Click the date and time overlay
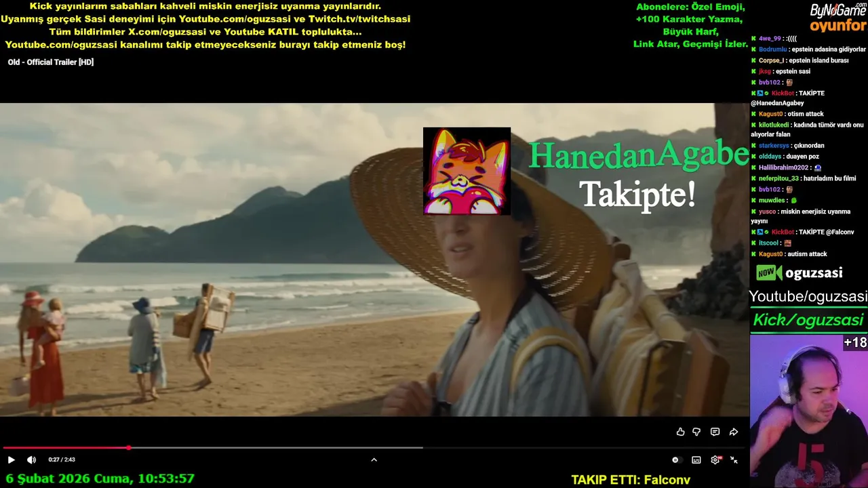Viewport: 868px width, 488px height. pyautogui.click(x=100, y=479)
